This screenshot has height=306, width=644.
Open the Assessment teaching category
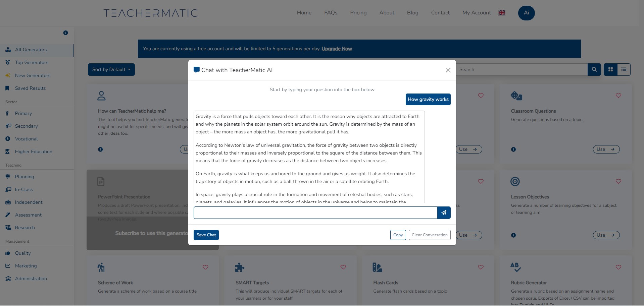coord(37,215)
